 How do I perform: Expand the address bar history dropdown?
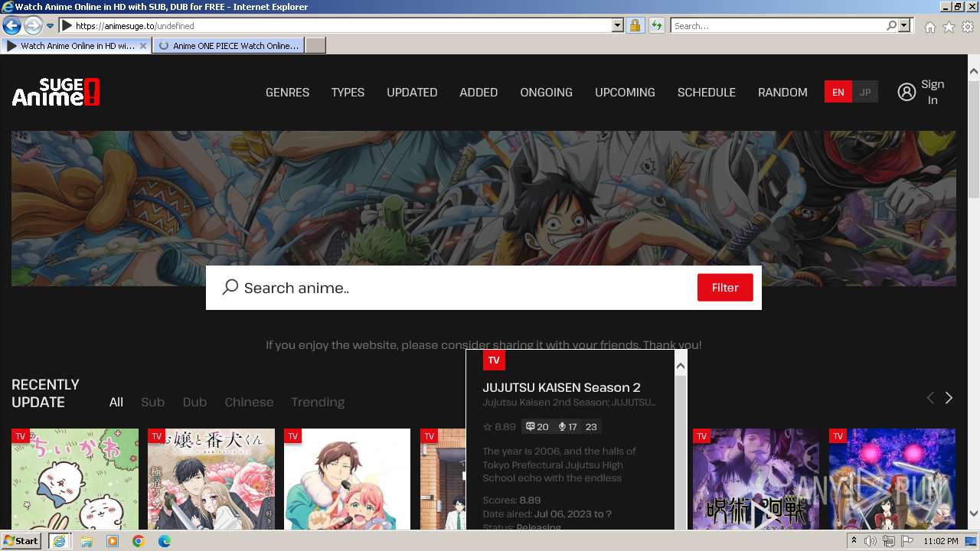[x=618, y=25]
